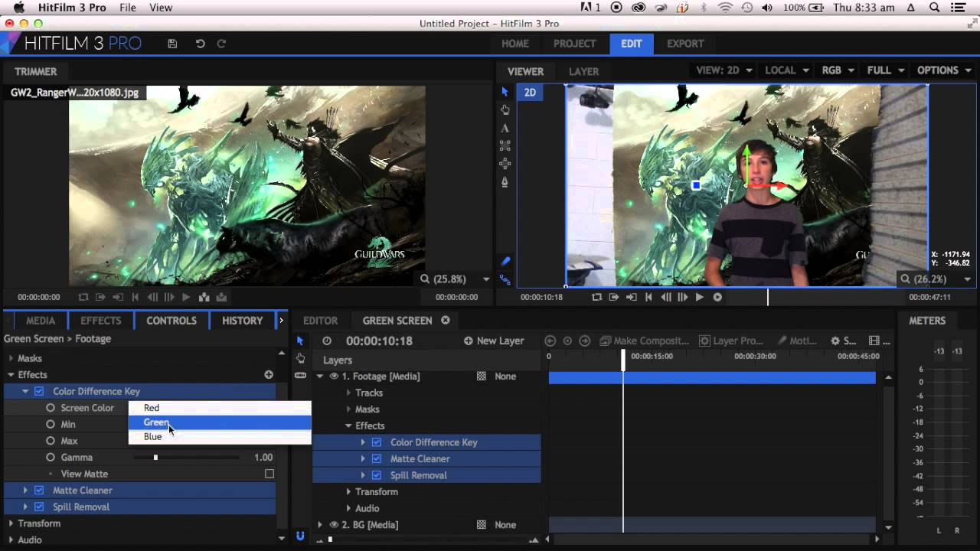Toggle Color Difference Key checkbox in timeline
980x551 pixels.
pyautogui.click(x=377, y=442)
